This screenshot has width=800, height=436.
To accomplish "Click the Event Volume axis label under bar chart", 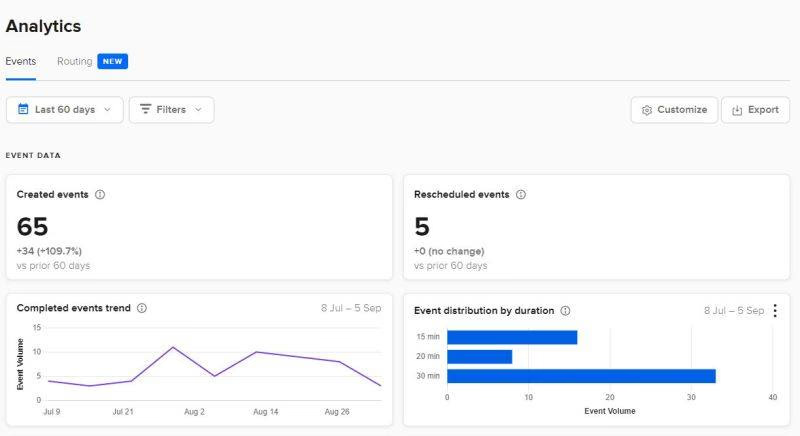I will tap(610, 411).
